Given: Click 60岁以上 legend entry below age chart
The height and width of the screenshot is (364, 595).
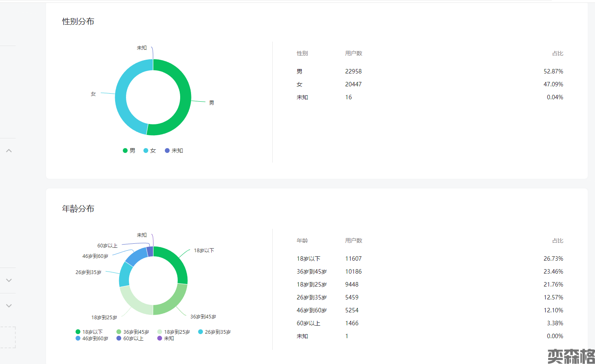Looking at the screenshot, I should pyautogui.click(x=130, y=339).
